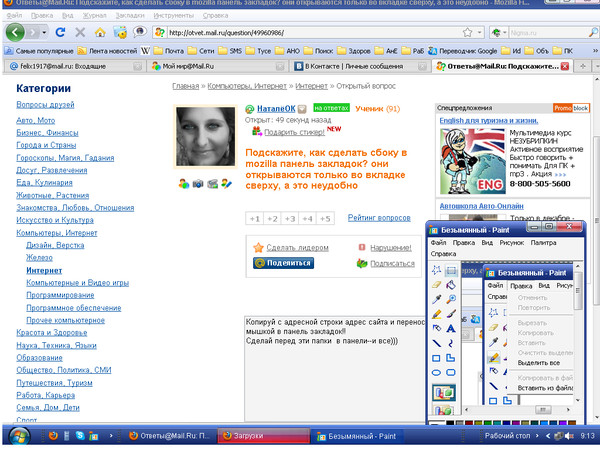Image resolution: width=600 pixels, height=450 pixels.
Task: Select the opaque selection mode option in Paint
Action: (444, 393)
